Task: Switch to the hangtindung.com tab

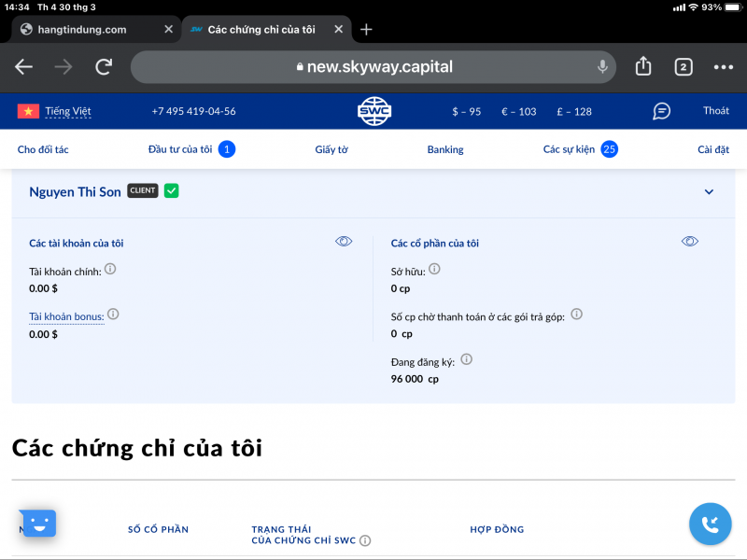Action: coord(82,29)
